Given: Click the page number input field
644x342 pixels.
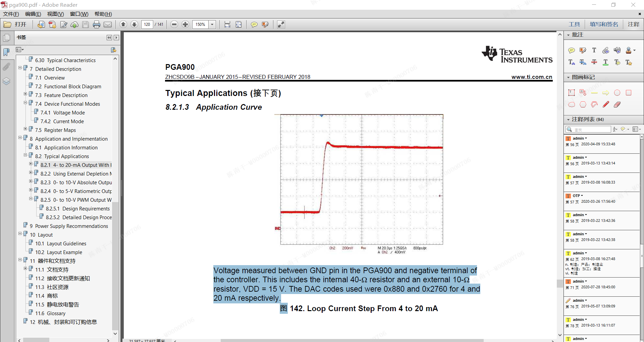Looking at the screenshot, I should pyautogui.click(x=147, y=25).
